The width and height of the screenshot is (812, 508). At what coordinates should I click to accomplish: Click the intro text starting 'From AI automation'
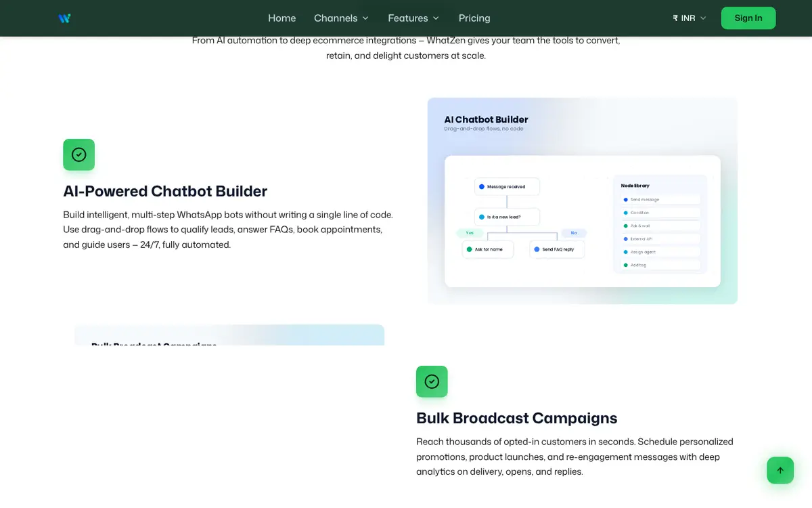pyautogui.click(x=406, y=48)
